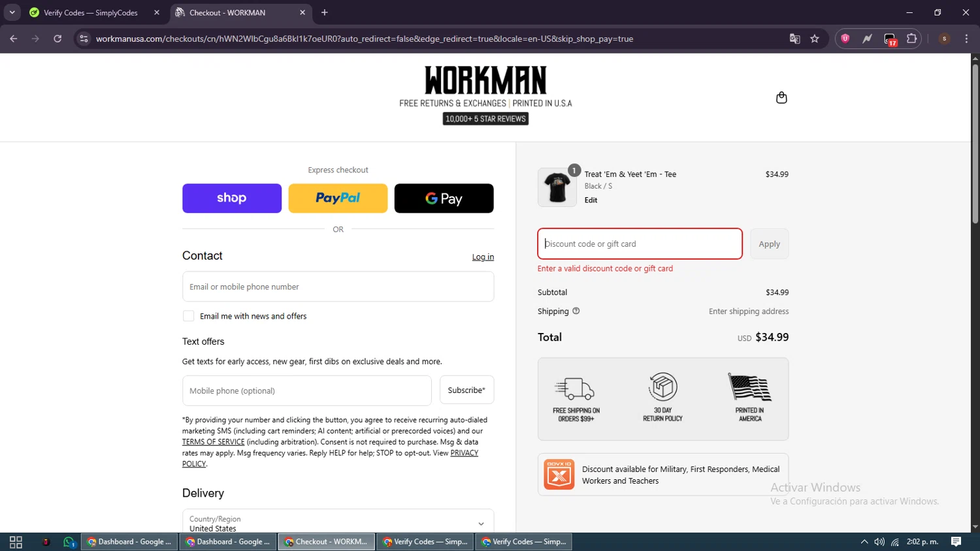
Task: Open a new browser tab
Action: pos(325,12)
